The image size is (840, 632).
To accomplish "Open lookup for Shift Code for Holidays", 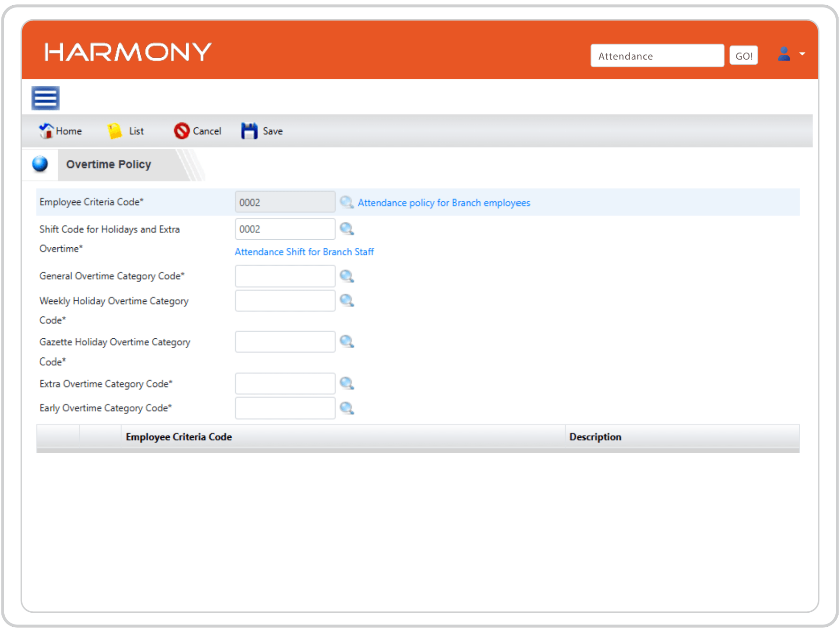I will point(347,229).
